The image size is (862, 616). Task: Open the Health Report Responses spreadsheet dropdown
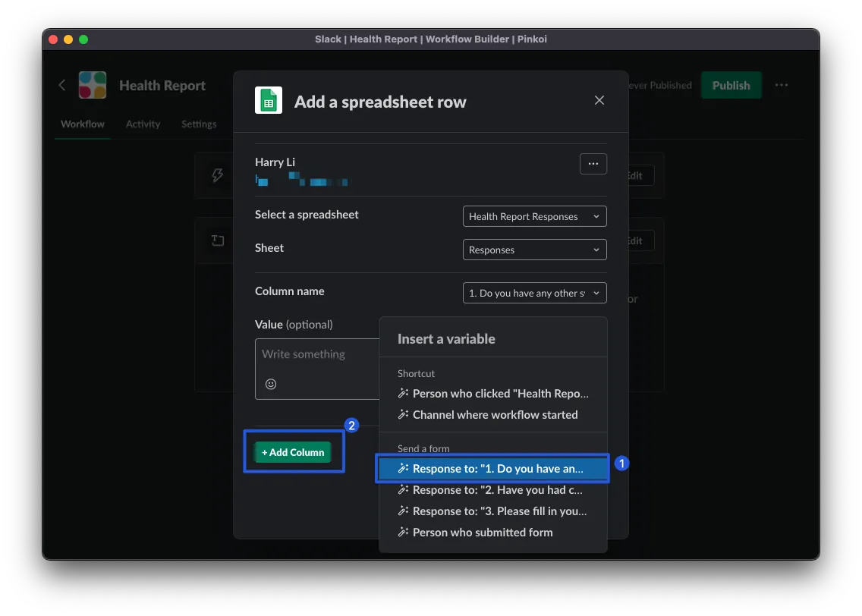point(534,216)
